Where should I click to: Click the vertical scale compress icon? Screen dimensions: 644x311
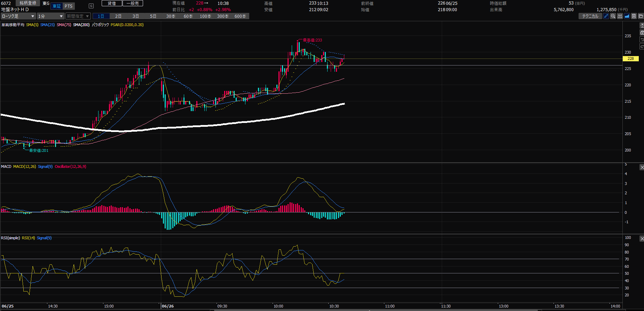[x=642, y=25]
